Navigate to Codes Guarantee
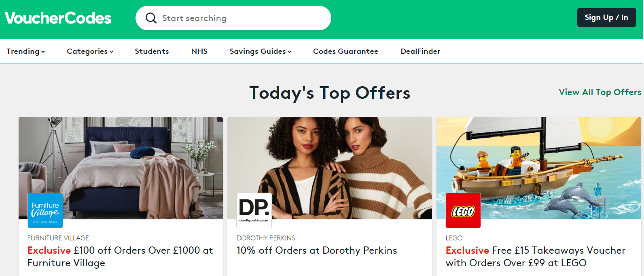The image size is (644, 276). point(345,51)
